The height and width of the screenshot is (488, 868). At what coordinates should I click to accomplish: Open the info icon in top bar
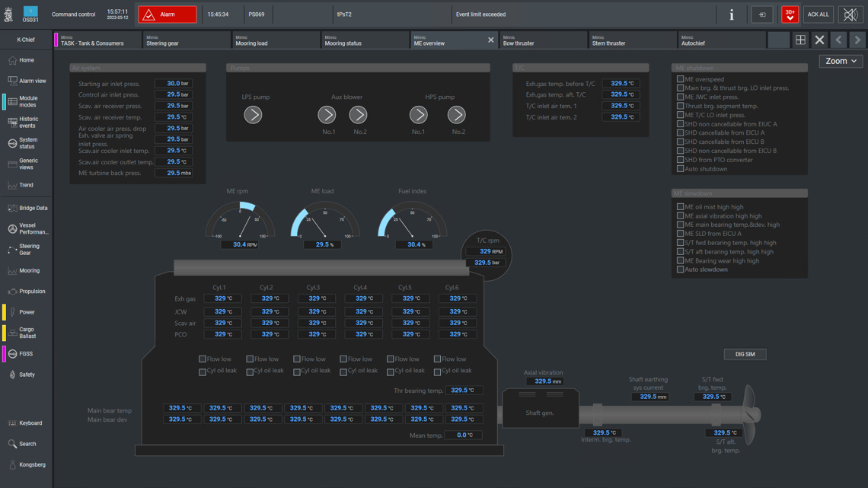(x=731, y=14)
